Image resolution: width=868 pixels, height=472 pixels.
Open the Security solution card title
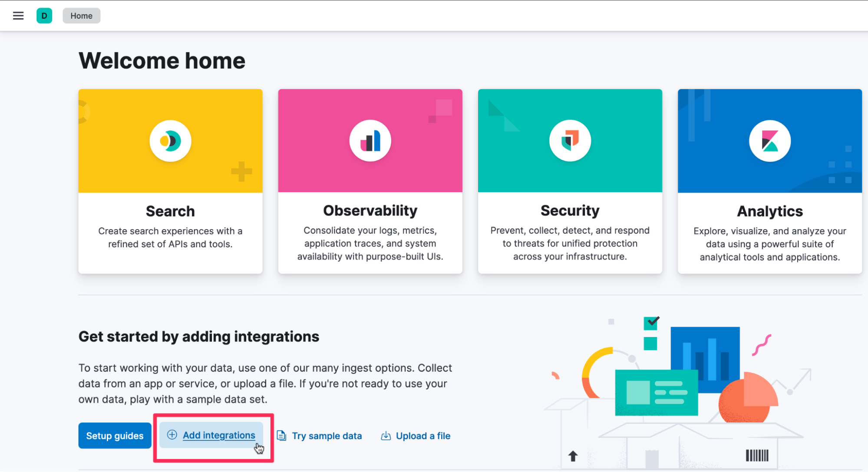tap(570, 210)
